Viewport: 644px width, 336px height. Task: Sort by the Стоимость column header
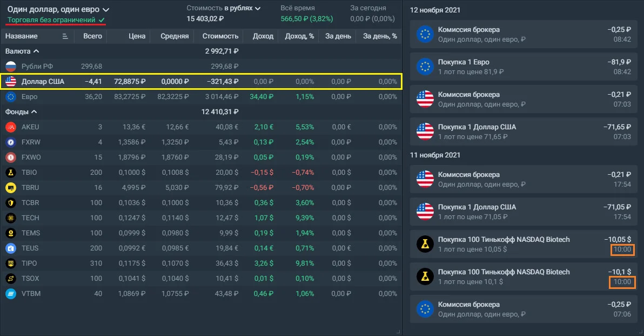pos(220,36)
